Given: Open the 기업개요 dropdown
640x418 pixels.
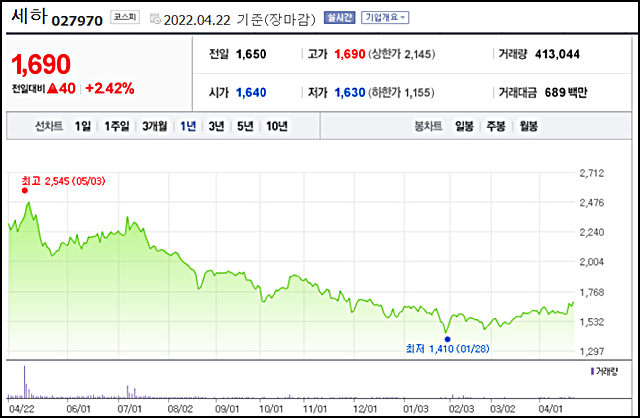Looking at the screenshot, I should pos(385,18).
